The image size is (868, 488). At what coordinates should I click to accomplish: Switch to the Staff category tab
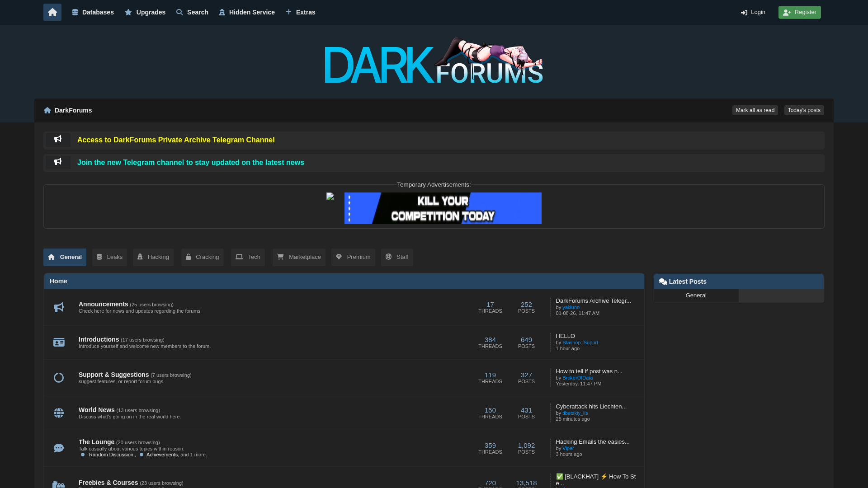pyautogui.click(x=397, y=257)
